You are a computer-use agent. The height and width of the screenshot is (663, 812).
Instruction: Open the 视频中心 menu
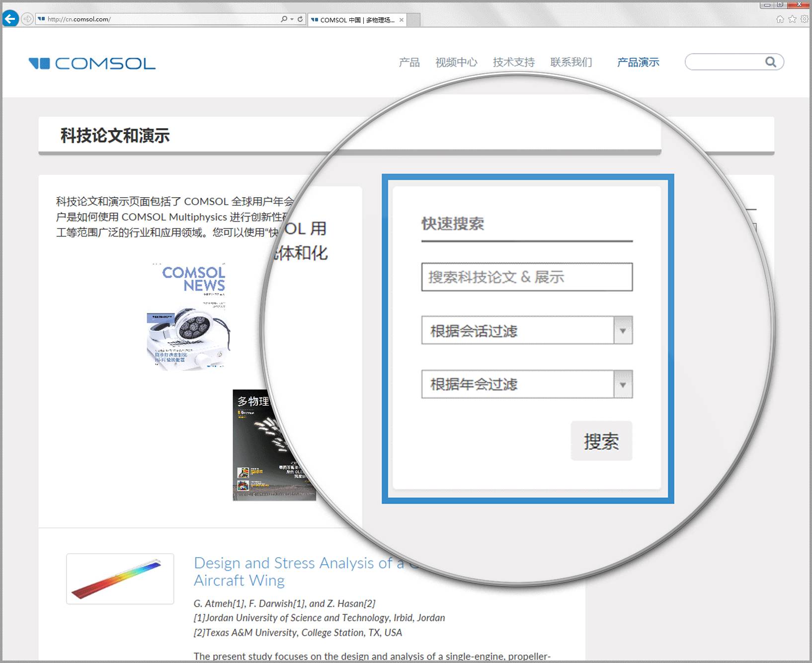[456, 62]
